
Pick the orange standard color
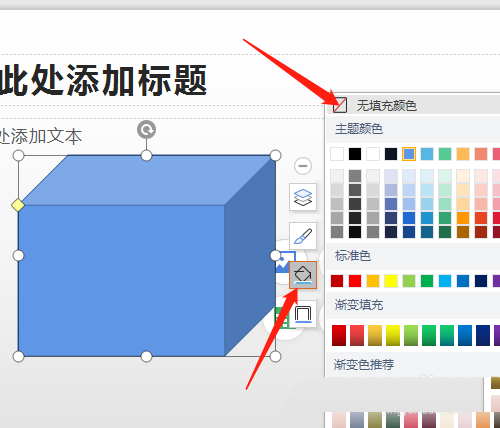pos(373,281)
